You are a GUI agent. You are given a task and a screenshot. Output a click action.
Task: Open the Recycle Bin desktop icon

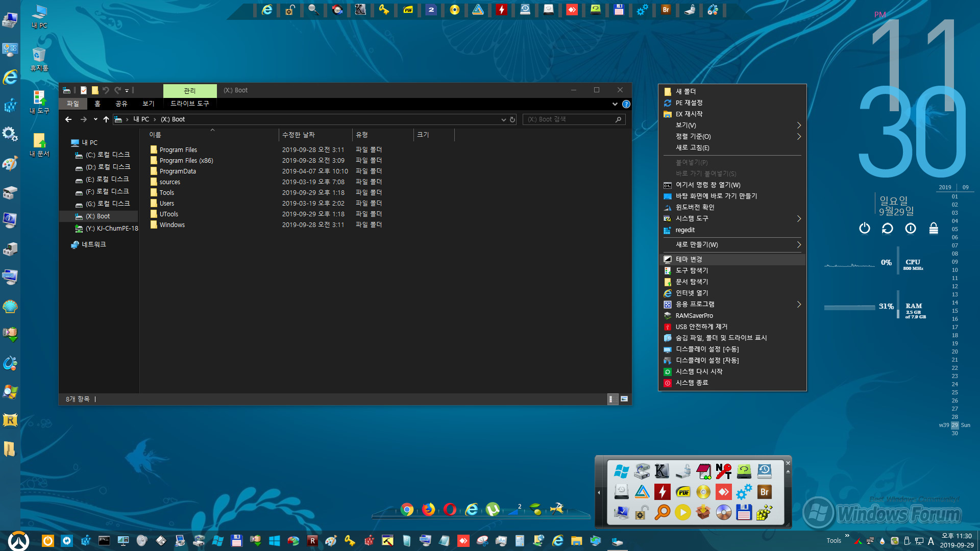point(39,59)
